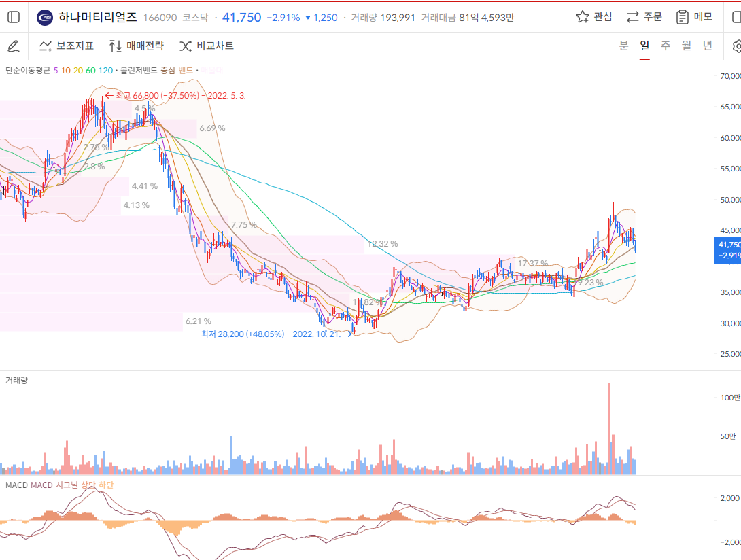Click the 하나머티리얼즈 company logo icon
This screenshot has height=560, width=741.
[x=45, y=17]
